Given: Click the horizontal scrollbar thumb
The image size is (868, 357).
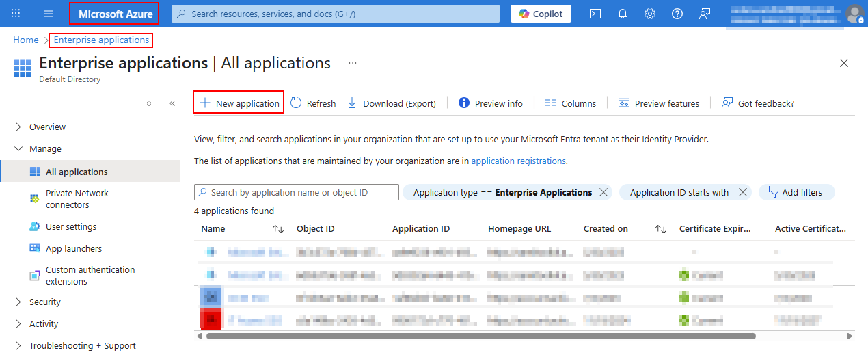Looking at the screenshot, I should 480,336.
